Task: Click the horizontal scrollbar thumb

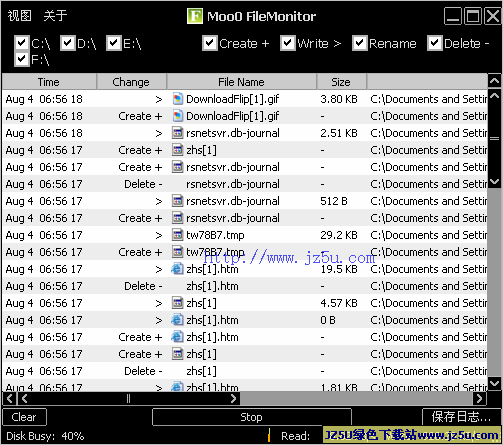Action: point(128,398)
